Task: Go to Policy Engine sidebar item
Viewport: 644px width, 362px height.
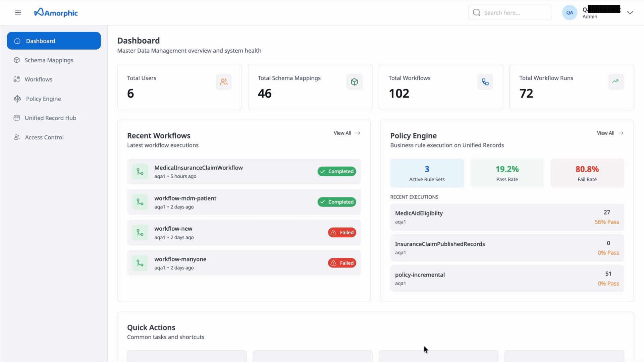Action: point(43,99)
